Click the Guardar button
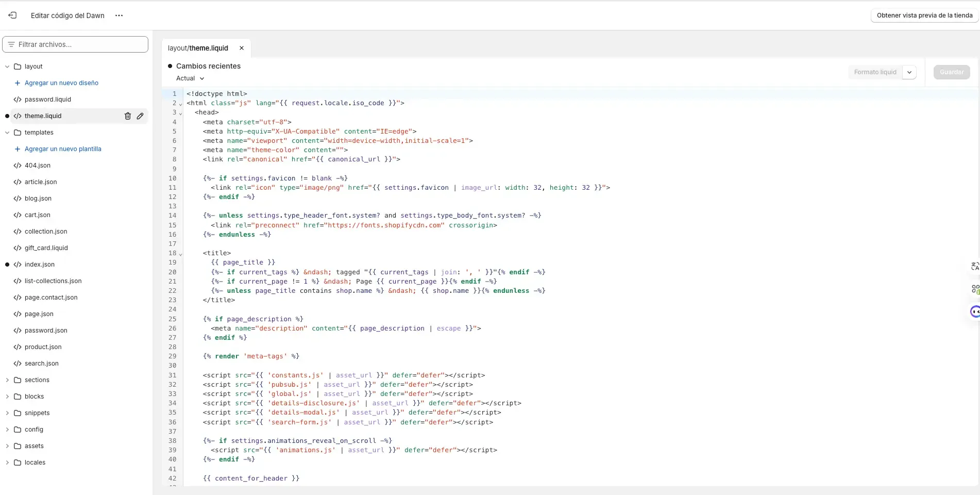 [x=951, y=72]
